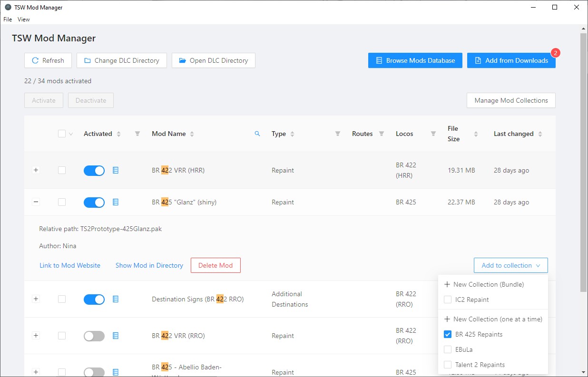Expand the BR 422 VRR (HRR) row
The height and width of the screenshot is (377, 588).
36,170
